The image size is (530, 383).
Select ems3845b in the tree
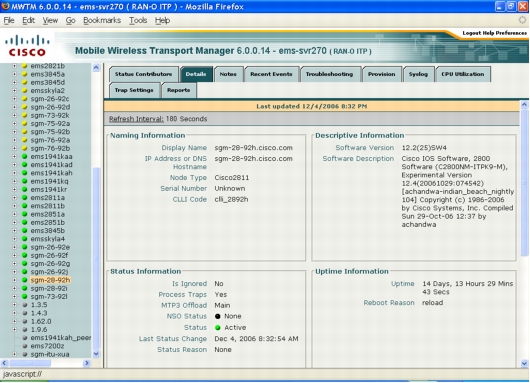(47, 231)
